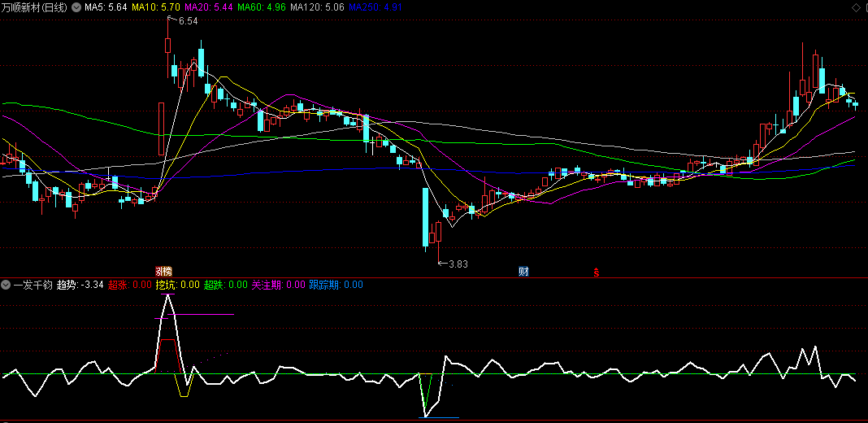This screenshot has width=868, height=423.
Task: Open the MA indicator dropdown beside 万顺新材
Action: click(76, 8)
